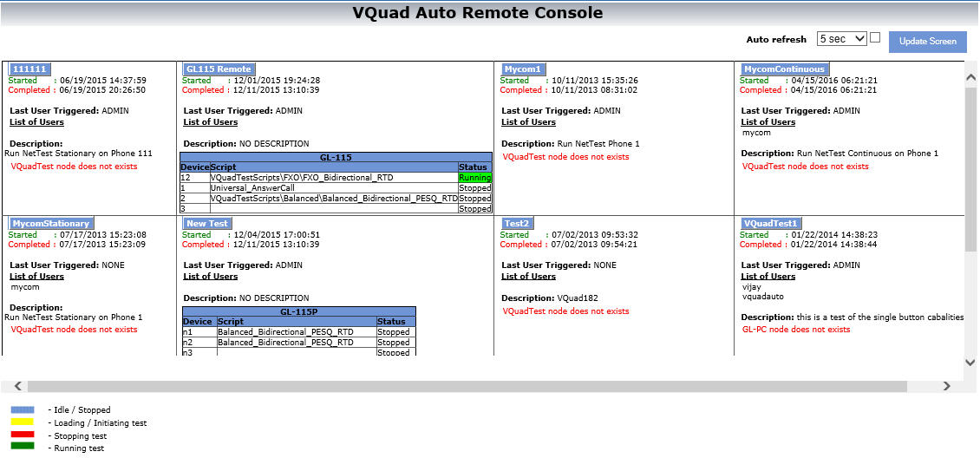Open List of Users under 111111

coord(37,121)
